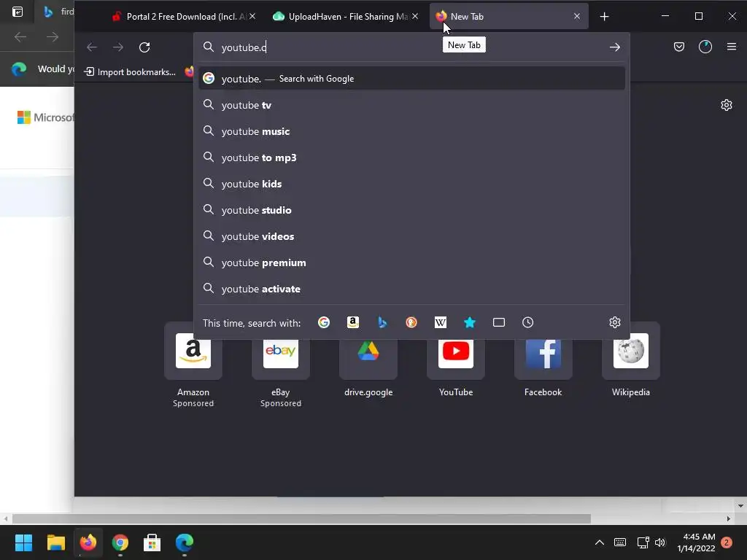
Task: Choose the 'youtube premium' suggestion
Action: (411, 262)
